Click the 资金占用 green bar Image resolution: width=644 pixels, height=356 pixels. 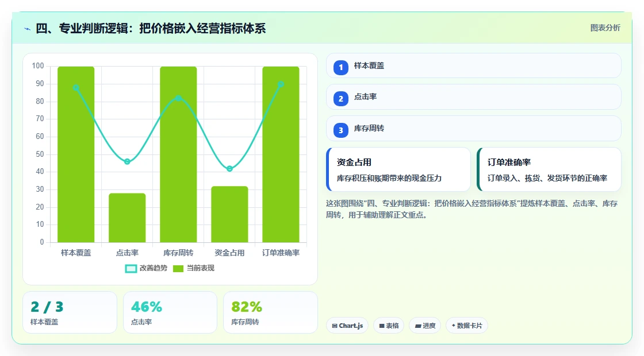(x=229, y=214)
